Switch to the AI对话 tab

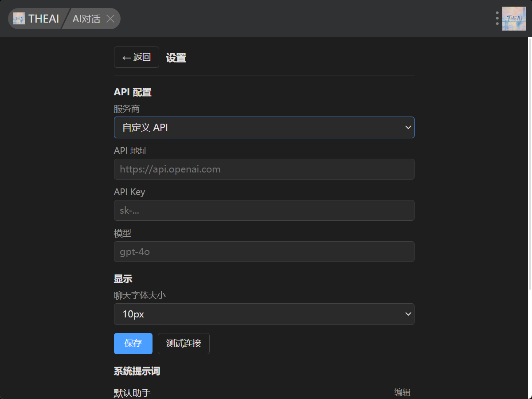(86, 19)
